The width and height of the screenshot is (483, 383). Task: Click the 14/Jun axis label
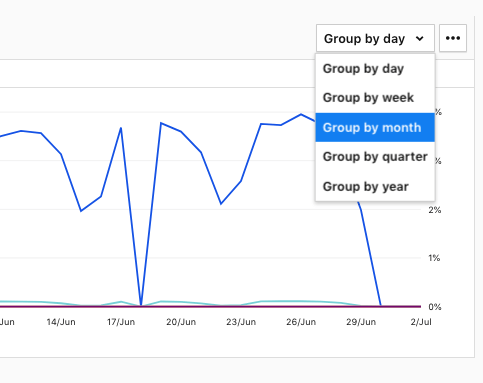61,322
